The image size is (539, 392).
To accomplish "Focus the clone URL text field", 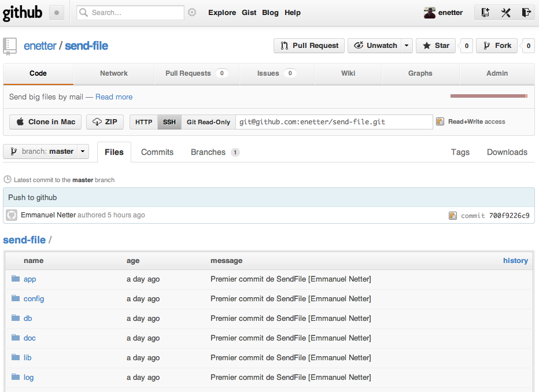I will (x=334, y=122).
